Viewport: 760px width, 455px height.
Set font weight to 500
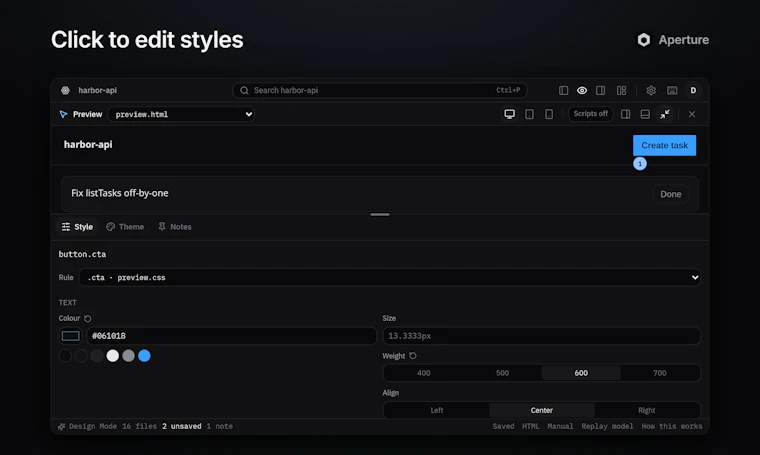(502, 373)
